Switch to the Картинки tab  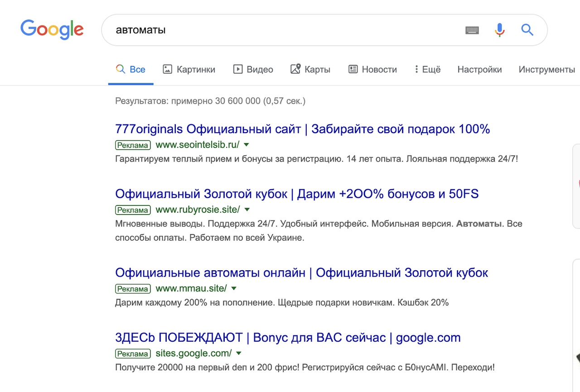(x=189, y=69)
